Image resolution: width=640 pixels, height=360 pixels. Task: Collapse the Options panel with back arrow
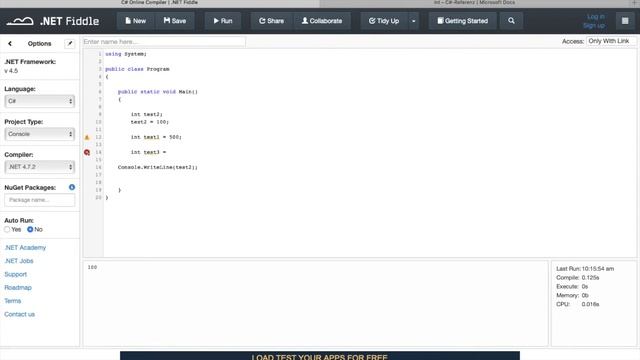tap(10, 43)
